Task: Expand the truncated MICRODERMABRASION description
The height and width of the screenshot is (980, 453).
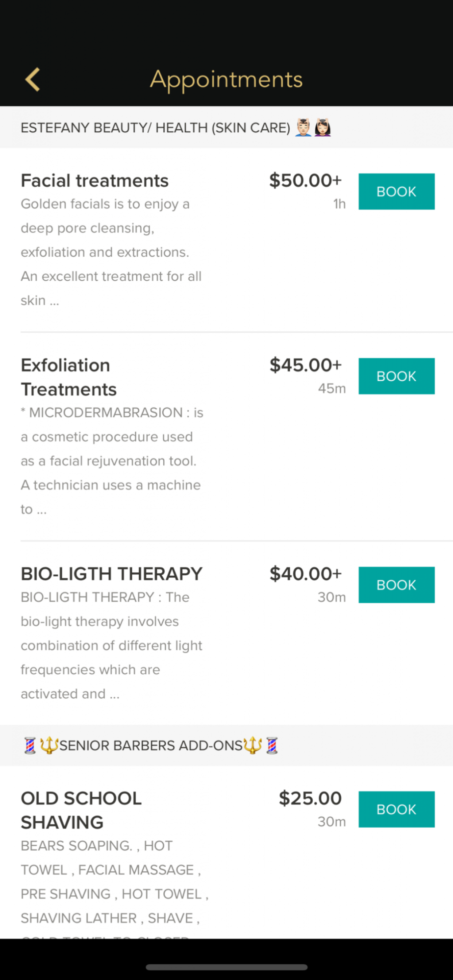Action: (x=112, y=461)
